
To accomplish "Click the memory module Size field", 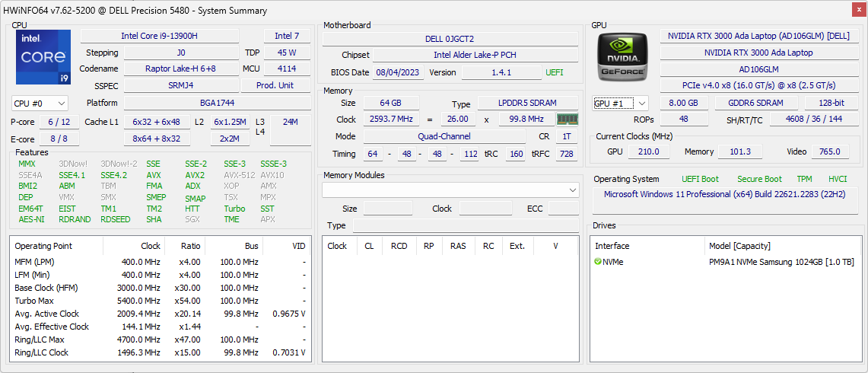I will [388, 209].
